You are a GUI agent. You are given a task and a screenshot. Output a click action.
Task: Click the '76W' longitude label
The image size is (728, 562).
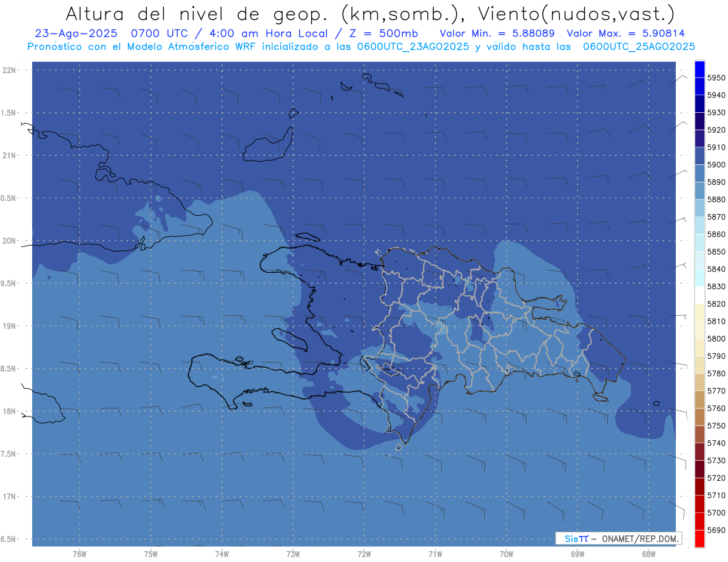click(79, 554)
